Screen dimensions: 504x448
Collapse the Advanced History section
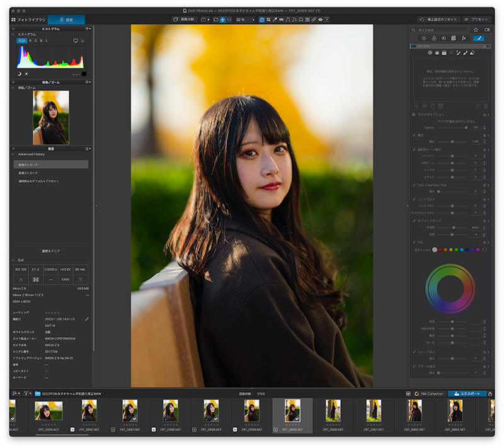[x=13, y=154]
